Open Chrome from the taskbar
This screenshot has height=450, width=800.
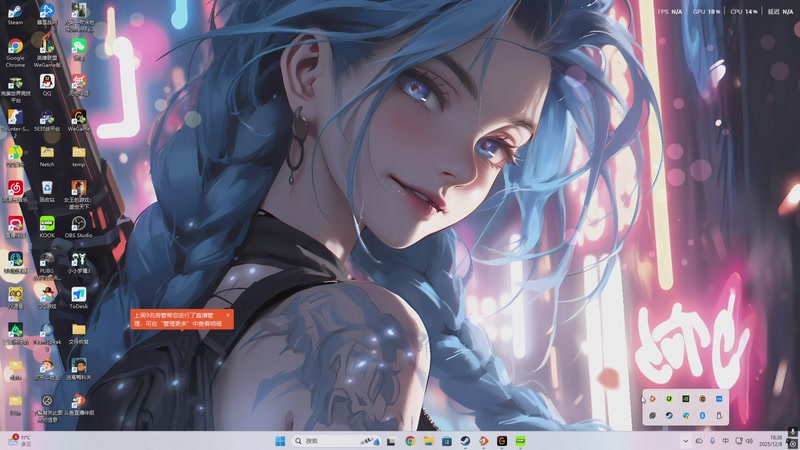click(x=410, y=441)
